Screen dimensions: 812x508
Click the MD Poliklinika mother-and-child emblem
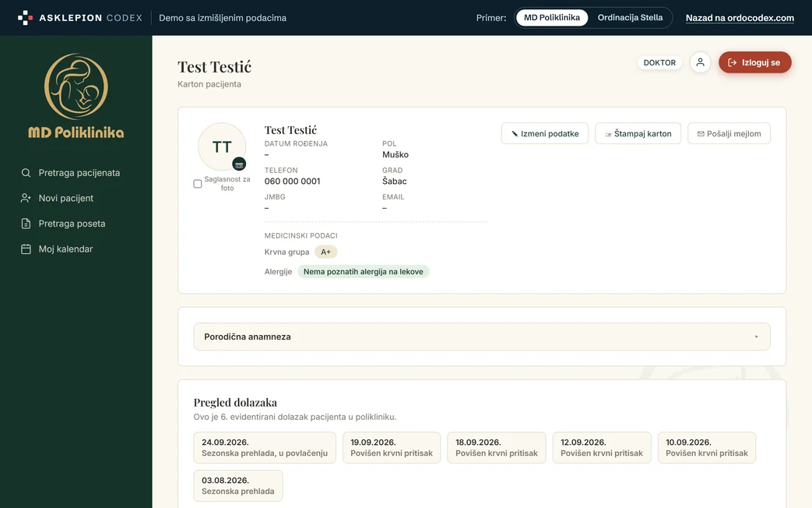[76, 86]
